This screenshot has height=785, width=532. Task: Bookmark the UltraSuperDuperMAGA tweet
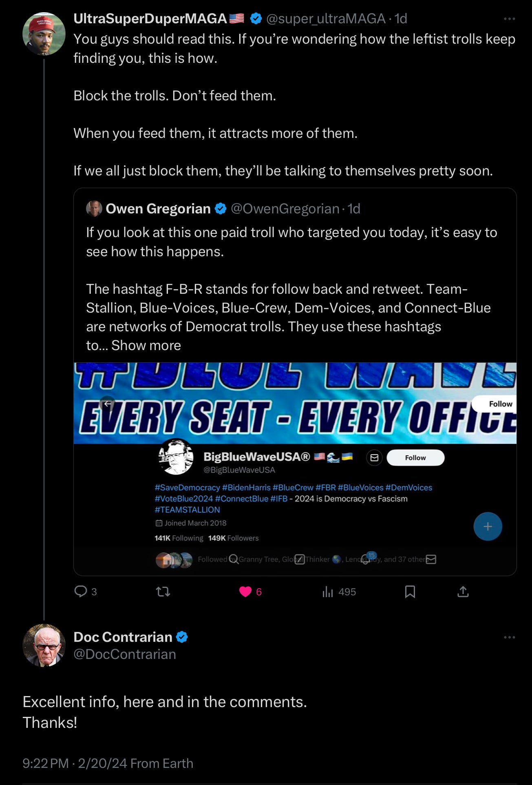pyautogui.click(x=410, y=592)
